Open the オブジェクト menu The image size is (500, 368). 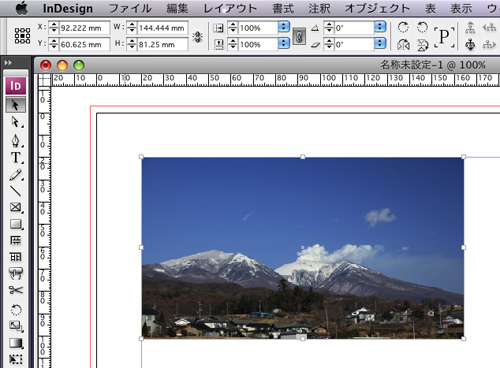377,8
